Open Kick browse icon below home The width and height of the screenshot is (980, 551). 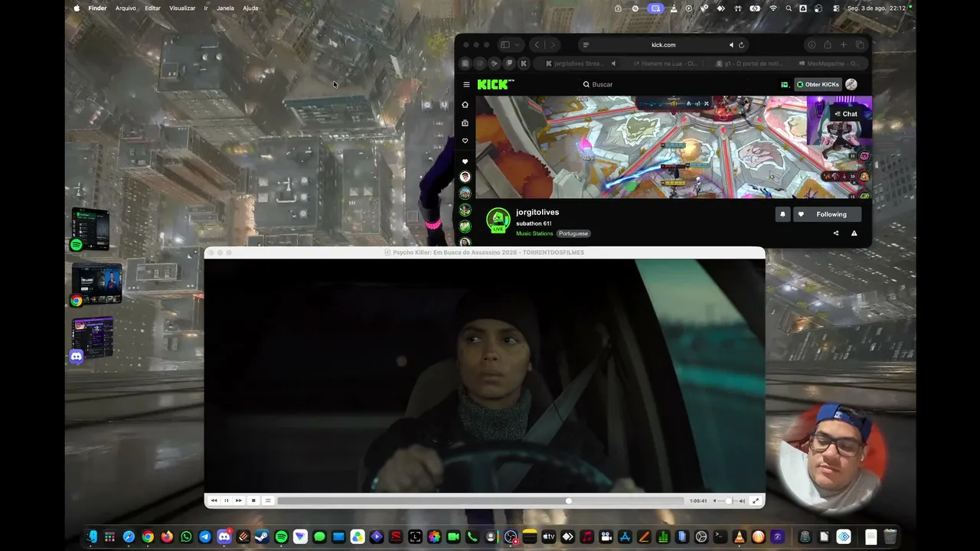pyautogui.click(x=465, y=123)
